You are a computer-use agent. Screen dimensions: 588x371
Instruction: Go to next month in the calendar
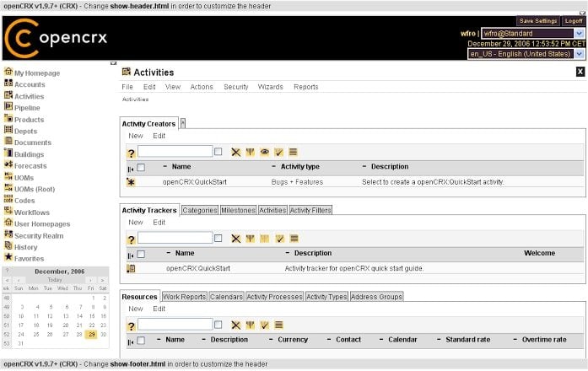pos(90,280)
